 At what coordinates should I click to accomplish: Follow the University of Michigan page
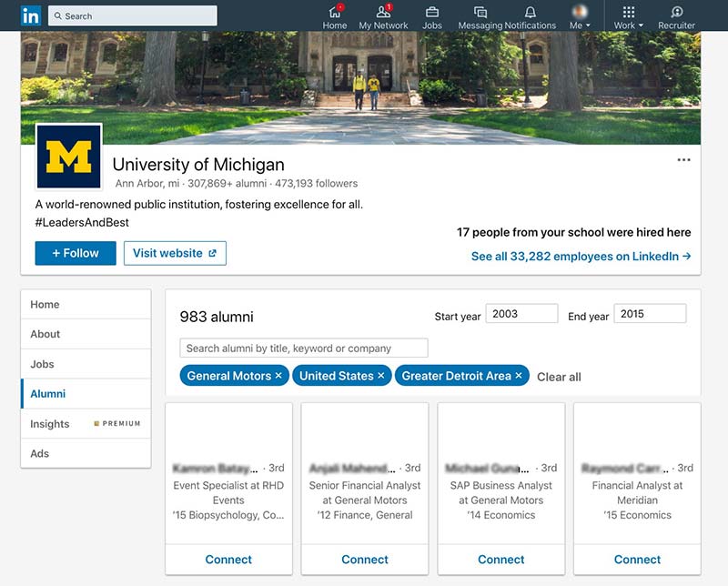(76, 253)
